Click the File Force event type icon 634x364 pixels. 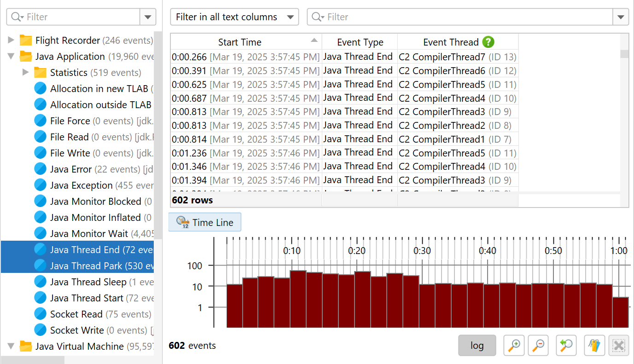41,121
